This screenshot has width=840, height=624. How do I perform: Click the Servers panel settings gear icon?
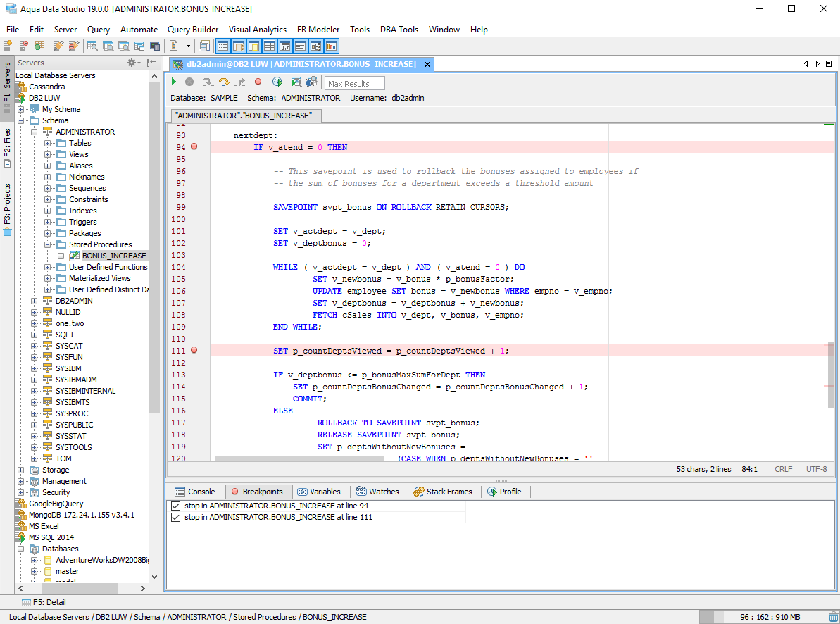(131, 62)
